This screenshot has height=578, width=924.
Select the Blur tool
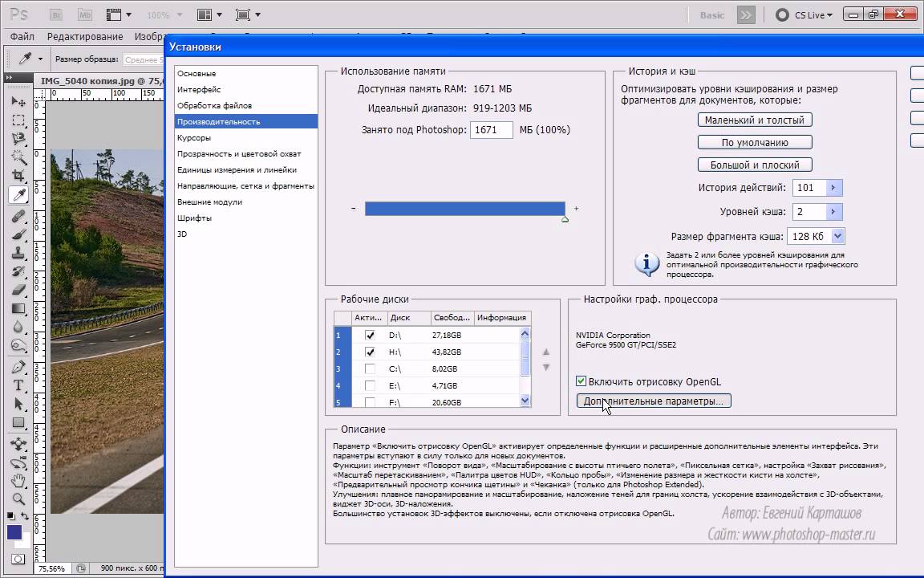(18, 327)
